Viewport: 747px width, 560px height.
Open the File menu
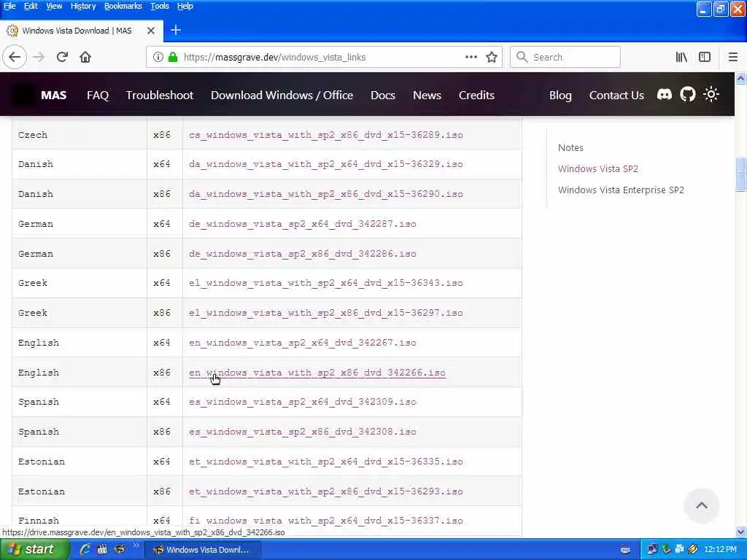(x=9, y=6)
